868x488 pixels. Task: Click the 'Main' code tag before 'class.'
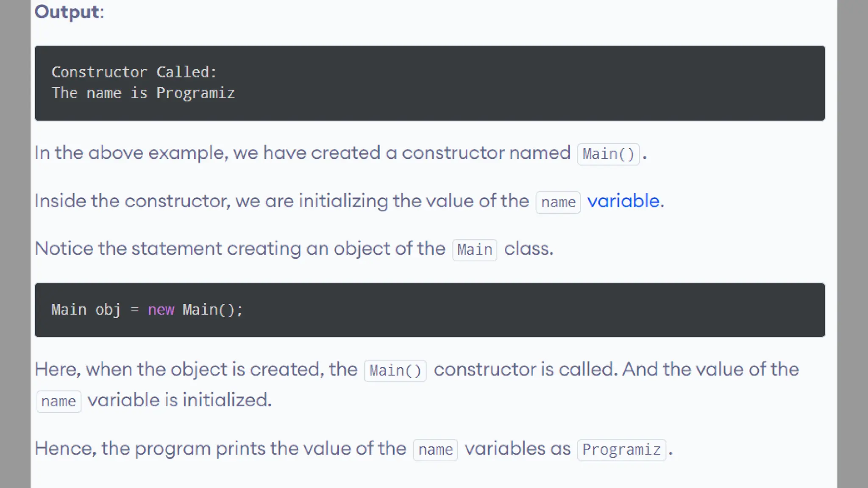[475, 250]
